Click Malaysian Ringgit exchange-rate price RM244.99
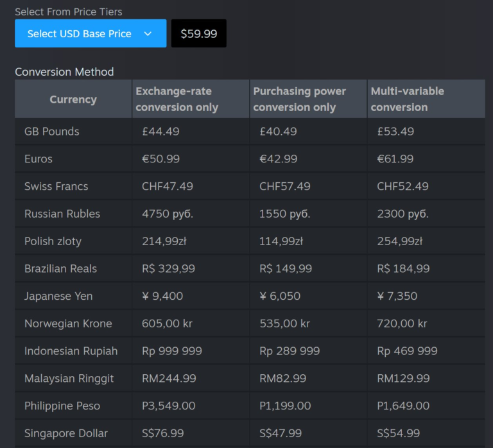Image resolution: width=493 pixels, height=448 pixels. coord(169,379)
